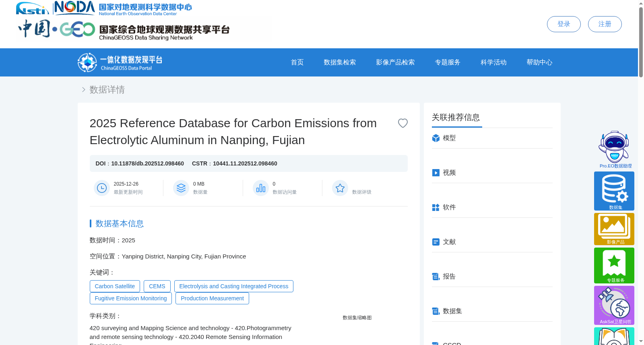Screen dimensions: 644x345
Task: Click the 模型 related recommendation row
Action: (x=492, y=138)
